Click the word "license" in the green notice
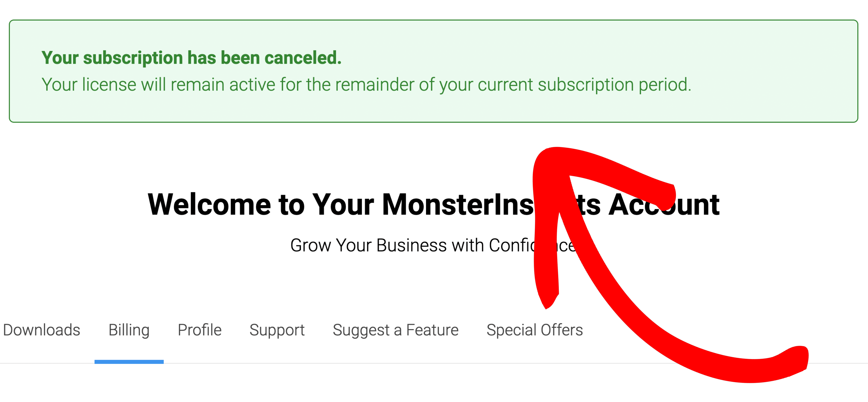868x402 pixels. pos(109,84)
